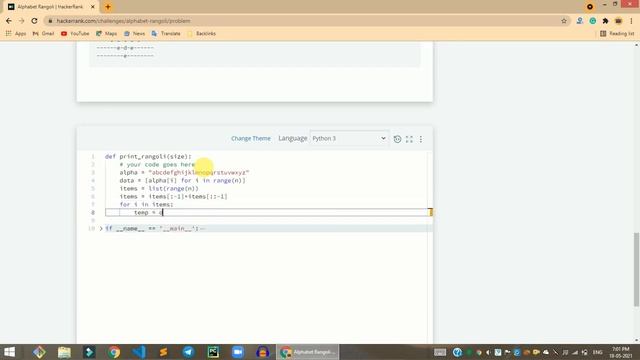Open the Gmail bookmark

coord(43,33)
